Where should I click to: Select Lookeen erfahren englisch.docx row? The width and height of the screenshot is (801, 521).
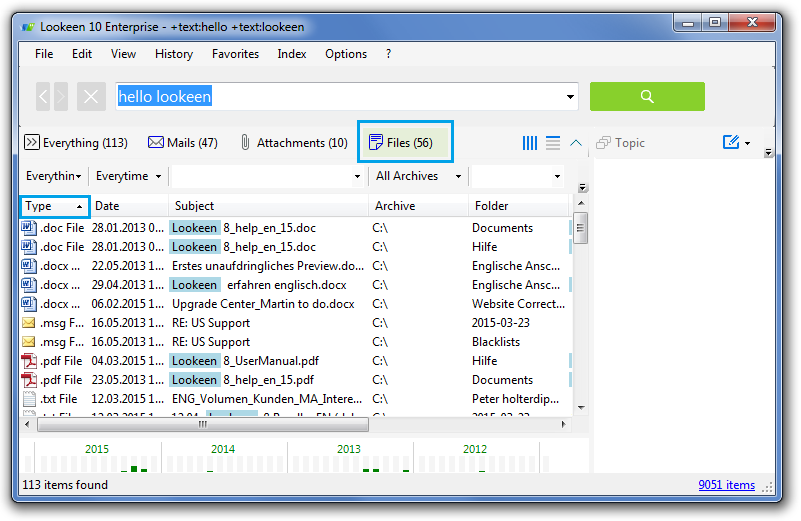point(296,285)
